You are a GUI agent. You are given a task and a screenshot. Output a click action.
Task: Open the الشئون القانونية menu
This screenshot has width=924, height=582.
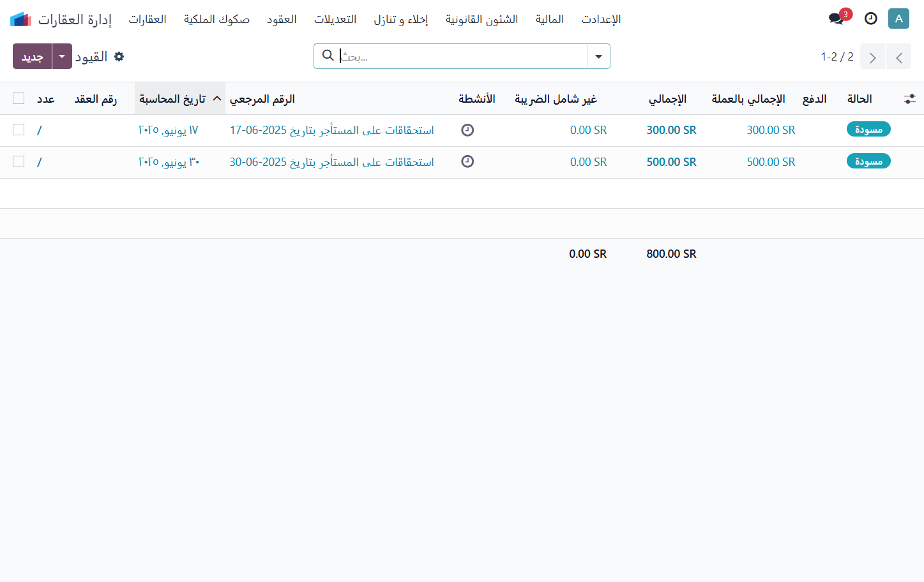pos(481,19)
